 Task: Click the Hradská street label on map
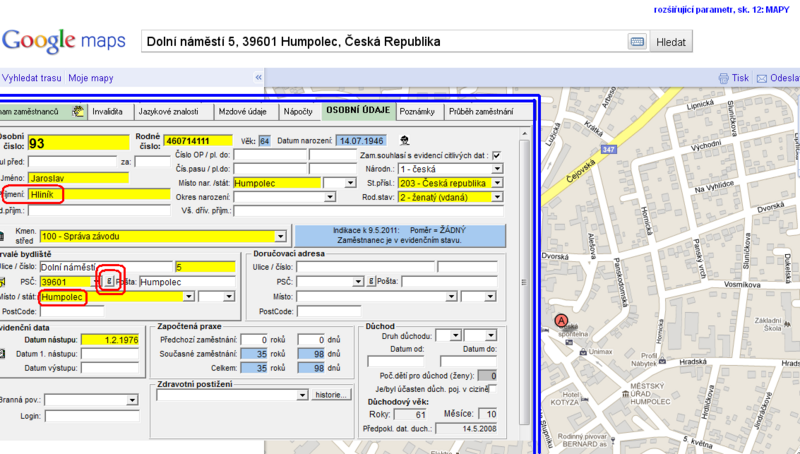point(693,362)
